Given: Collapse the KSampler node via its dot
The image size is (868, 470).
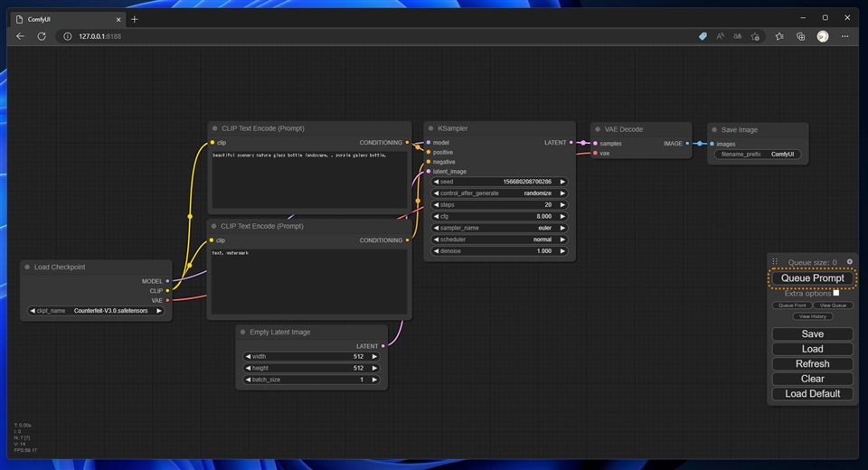Looking at the screenshot, I should click(430, 128).
